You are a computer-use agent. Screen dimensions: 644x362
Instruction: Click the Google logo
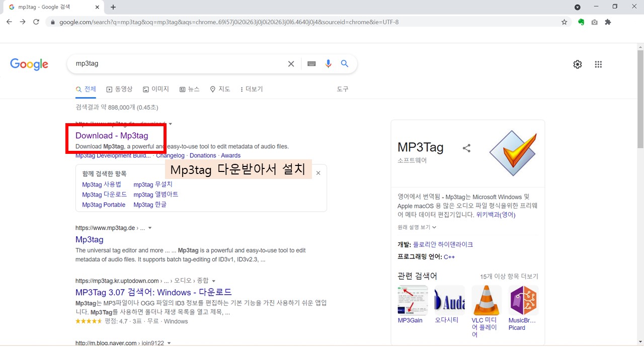pos(29,64)
